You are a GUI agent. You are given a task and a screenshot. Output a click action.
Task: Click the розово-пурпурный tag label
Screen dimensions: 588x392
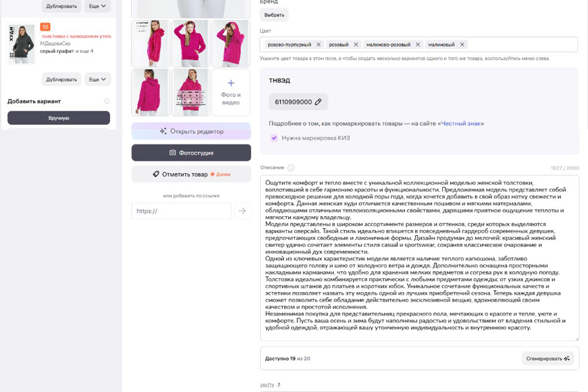pos(289,44)
